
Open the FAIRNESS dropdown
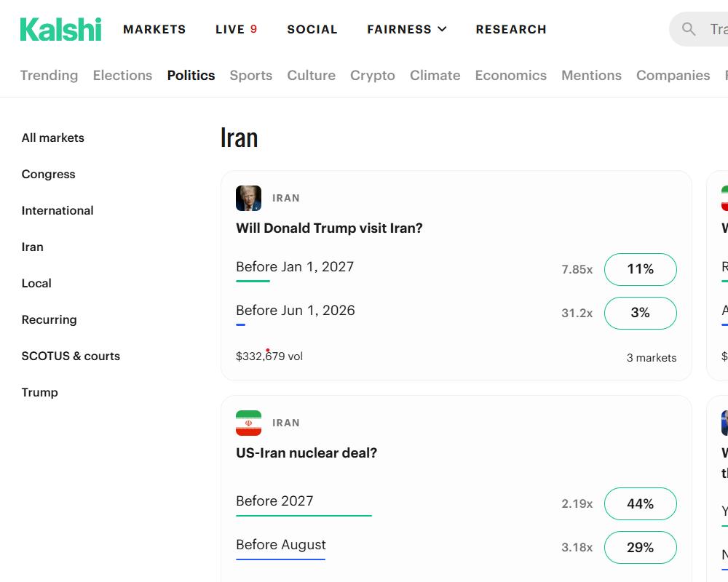coord(406,29)
